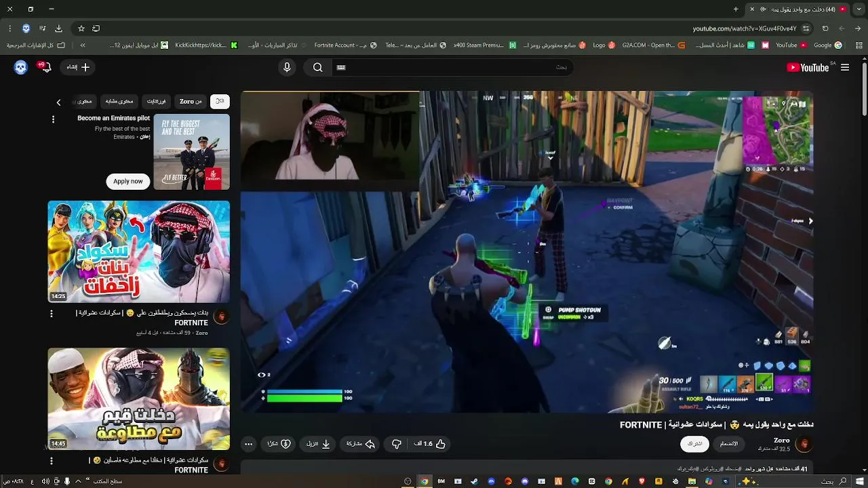Open Chrome three-dot menu
This screenshot has height=488, width=868.
click(9, 28)
